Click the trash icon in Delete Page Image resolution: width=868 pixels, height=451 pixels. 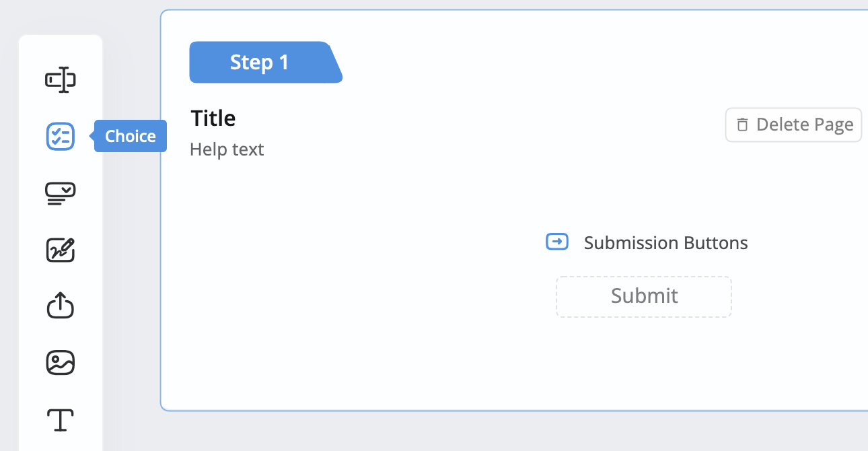[742, 125]
